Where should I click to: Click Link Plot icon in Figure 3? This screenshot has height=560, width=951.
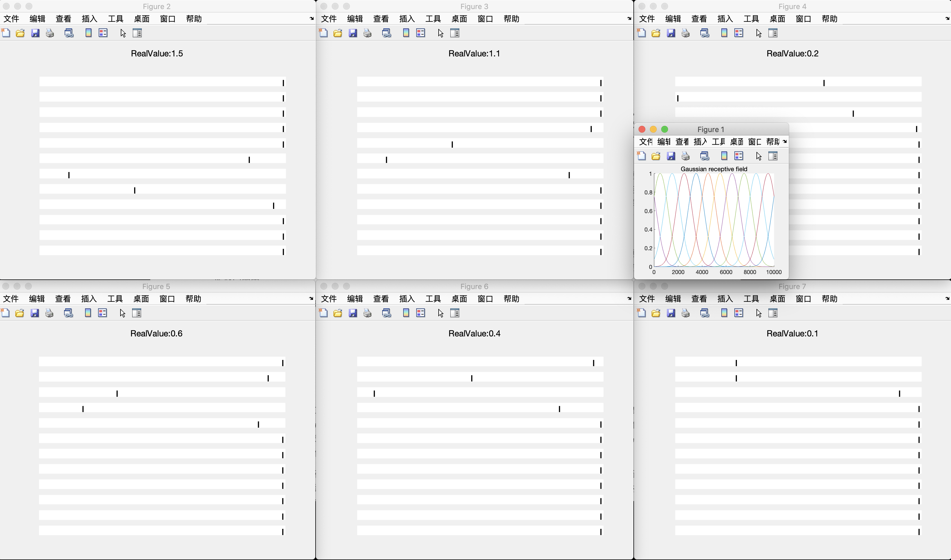tap(386, 33)
